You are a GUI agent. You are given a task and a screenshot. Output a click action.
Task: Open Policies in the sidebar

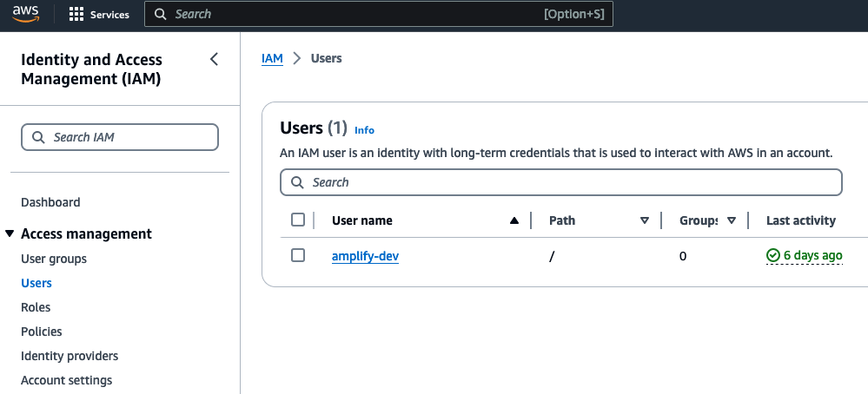tap(42, 332)
